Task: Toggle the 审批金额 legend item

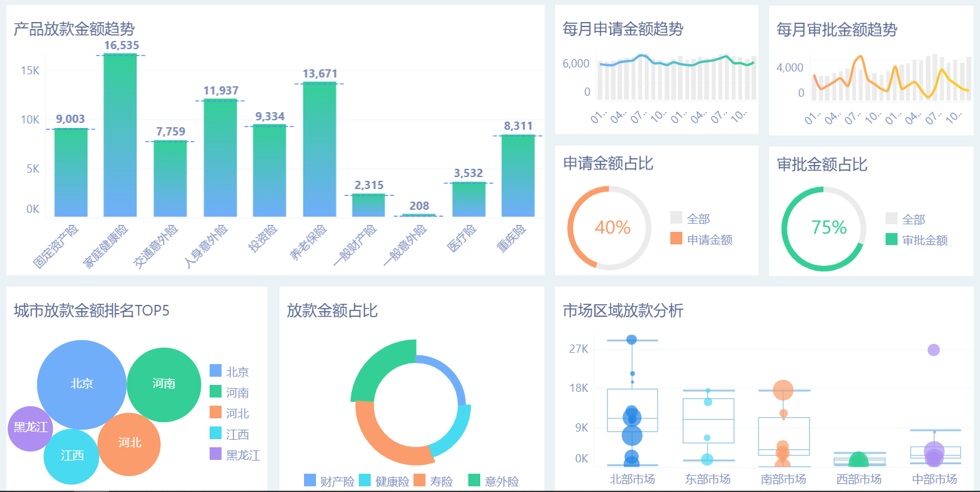Action: point(925,240)
